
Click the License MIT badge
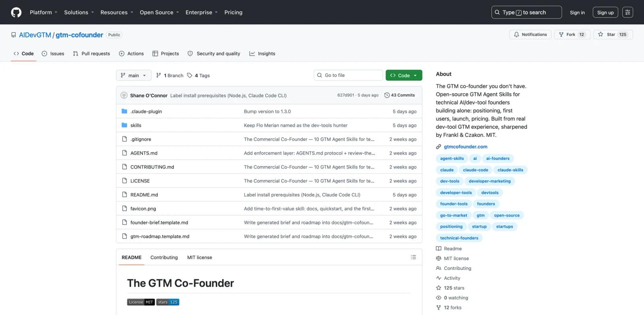tap(141, 302)
